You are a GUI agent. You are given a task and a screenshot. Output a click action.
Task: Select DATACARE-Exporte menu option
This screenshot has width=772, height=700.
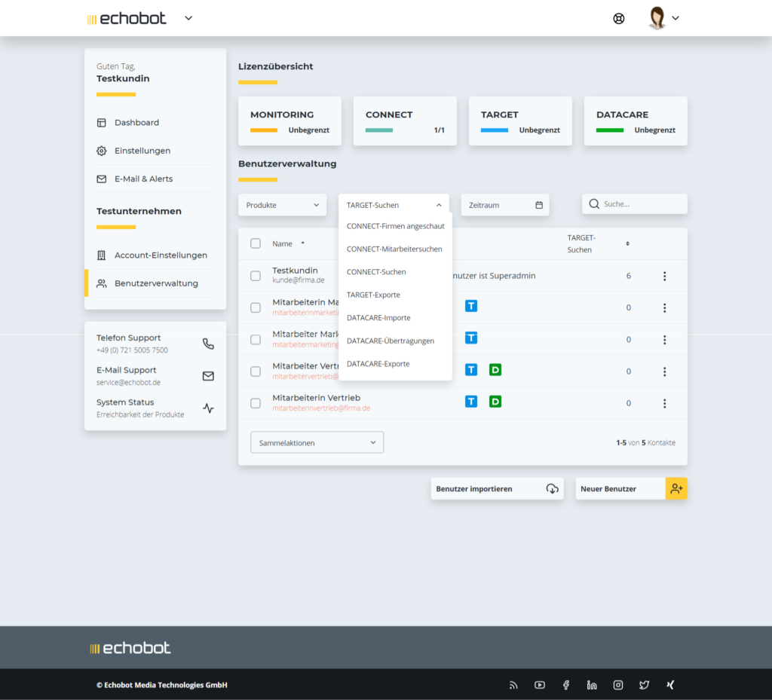click(378, 364)
